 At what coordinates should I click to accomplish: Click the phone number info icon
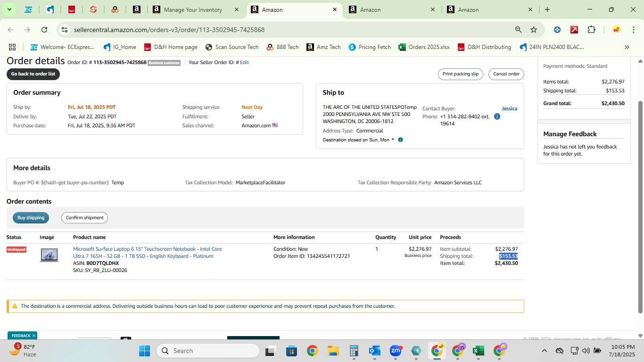(497, 116)
